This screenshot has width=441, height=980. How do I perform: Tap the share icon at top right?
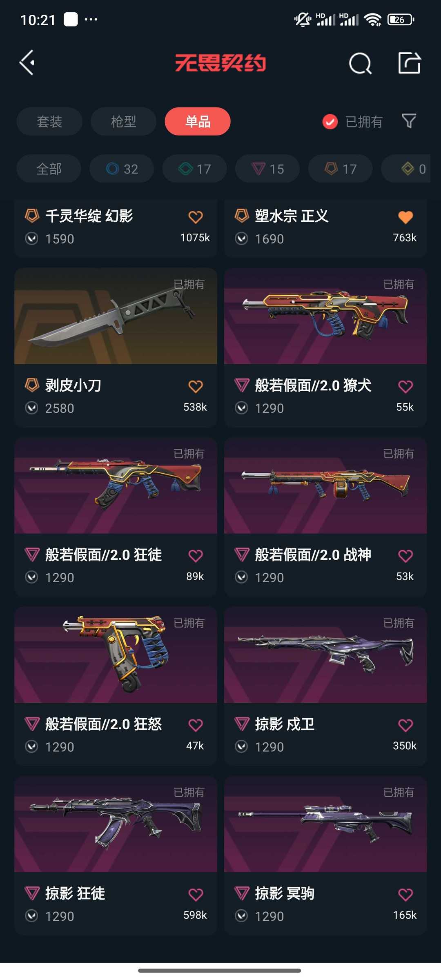coord(410,63)
